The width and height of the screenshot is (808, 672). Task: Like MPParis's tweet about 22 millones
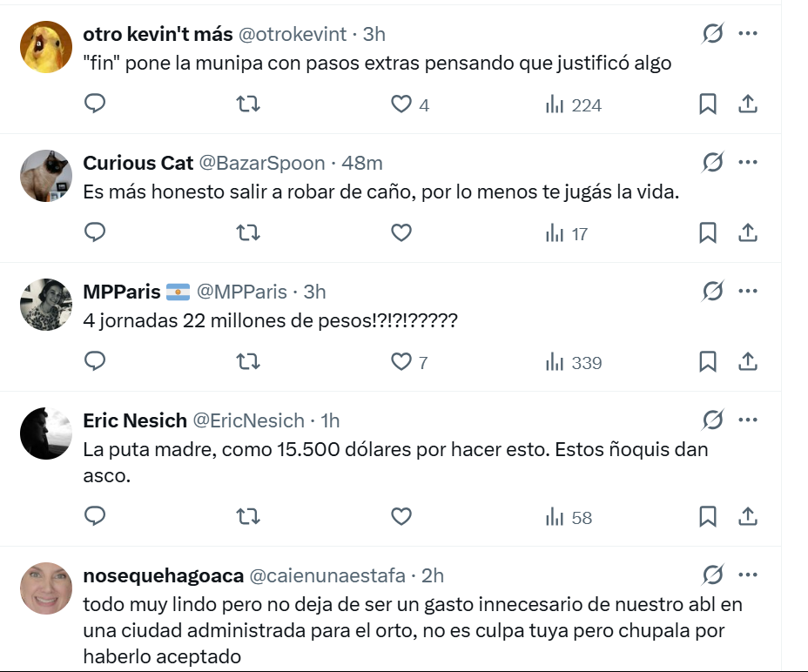click(x=401, y=361)
